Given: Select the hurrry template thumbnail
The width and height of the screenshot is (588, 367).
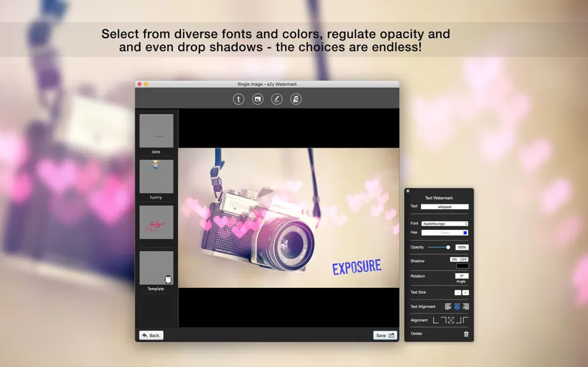Looking at the screenshot, I should [156, 176].
